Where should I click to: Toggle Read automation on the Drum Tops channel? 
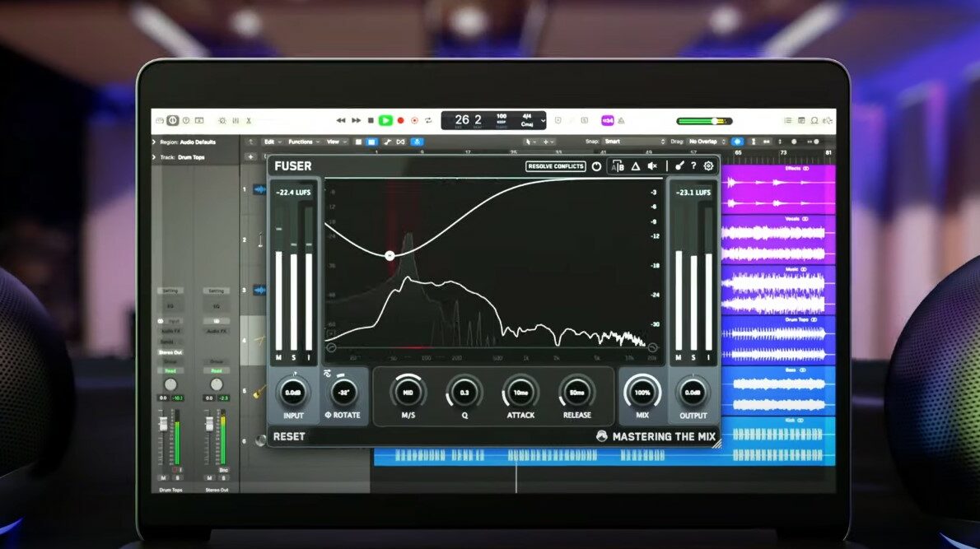point(171,370)
